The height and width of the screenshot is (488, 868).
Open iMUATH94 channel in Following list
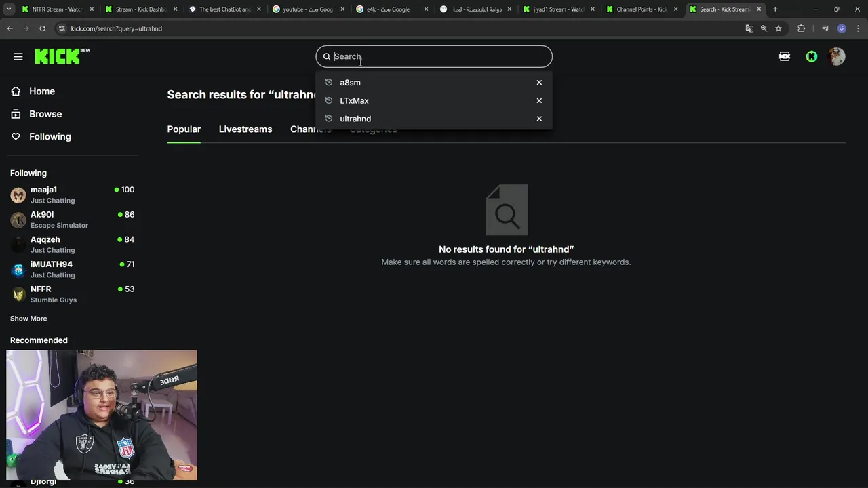(73, 269)
